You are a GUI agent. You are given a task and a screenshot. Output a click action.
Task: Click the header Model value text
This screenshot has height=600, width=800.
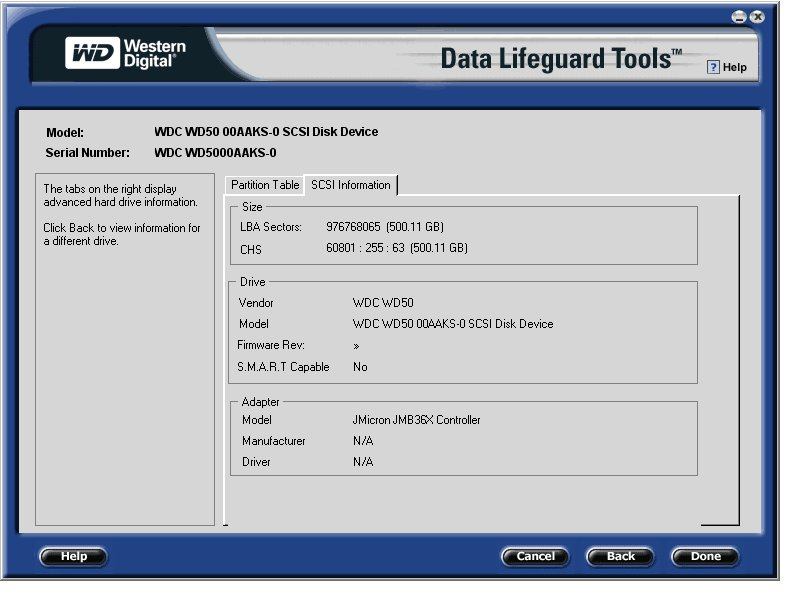(266, 132)
